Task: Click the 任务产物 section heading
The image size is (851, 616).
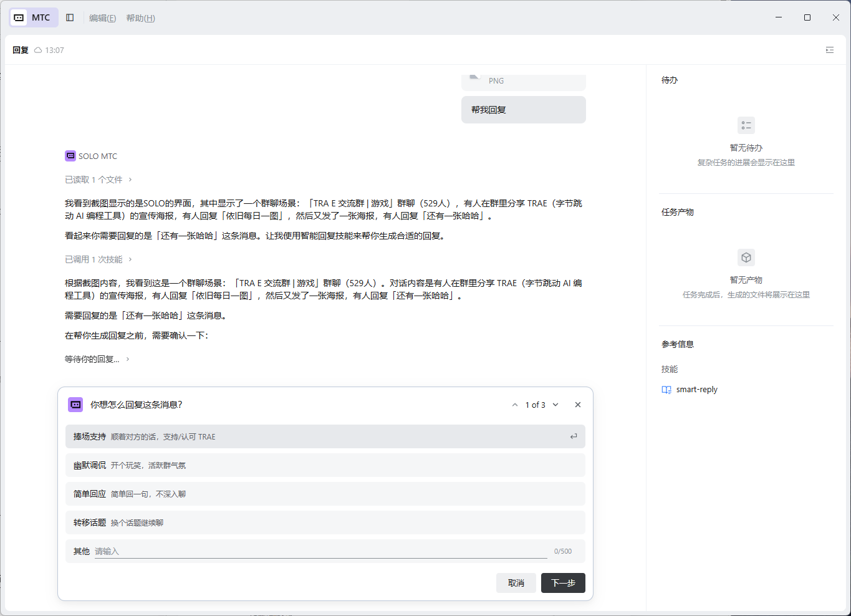Action: click(678, 212)
